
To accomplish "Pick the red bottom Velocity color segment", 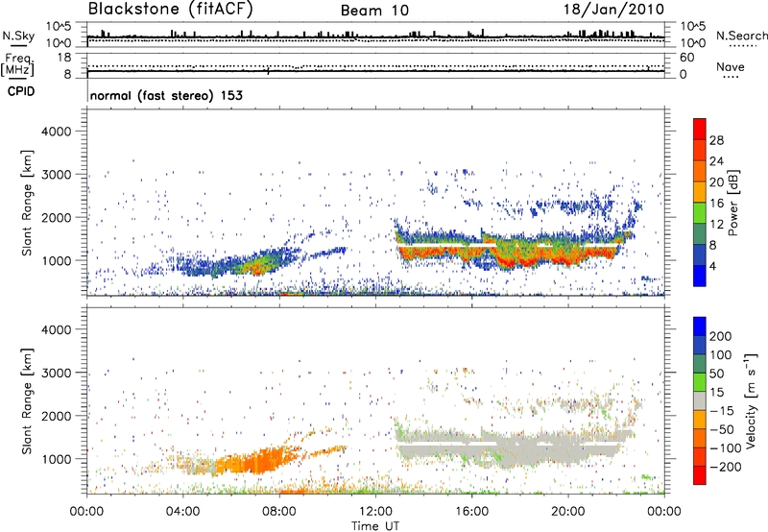I will point(700,475).
